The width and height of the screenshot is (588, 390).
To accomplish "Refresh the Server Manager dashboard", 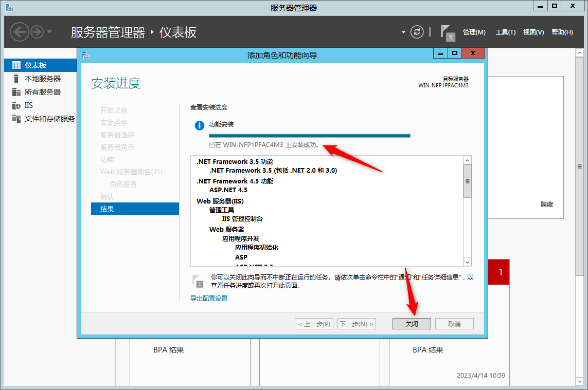I will (x=417, y=32).
